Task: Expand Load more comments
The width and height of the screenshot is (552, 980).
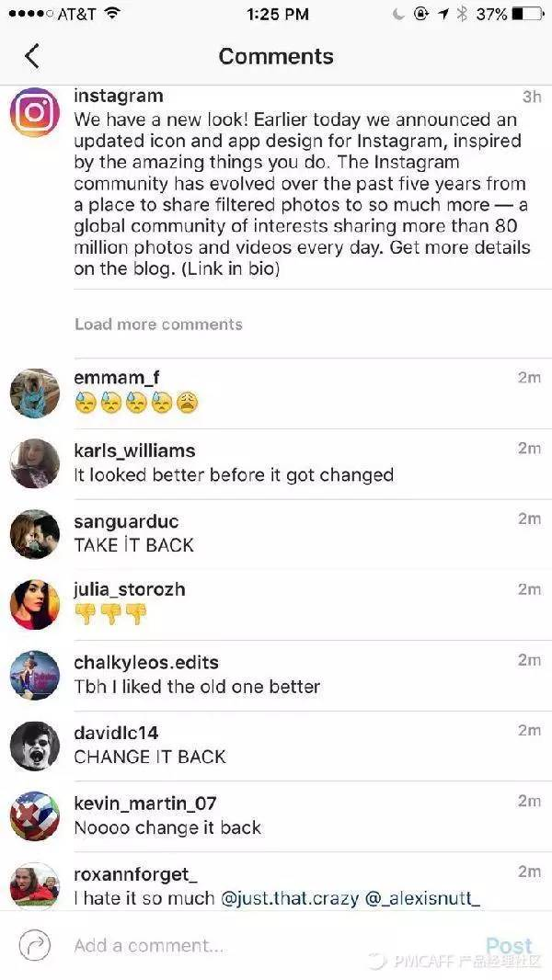Action: click(158, 325)
